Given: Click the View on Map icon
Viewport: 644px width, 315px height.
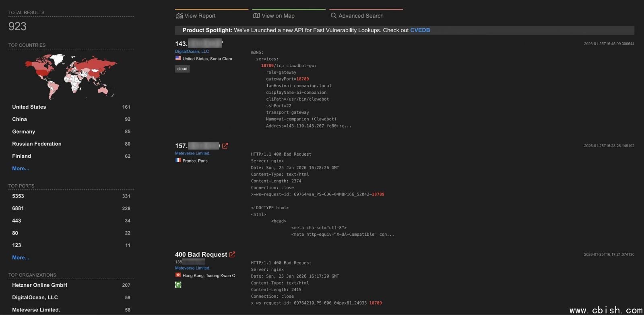Looking at the screenshot, I should (x=256, y=16).
